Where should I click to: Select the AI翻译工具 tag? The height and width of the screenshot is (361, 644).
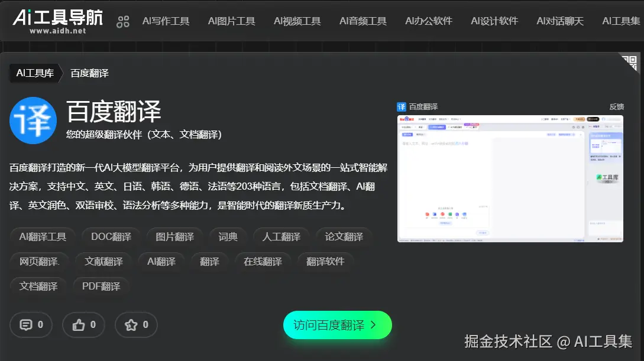(x=43, y=237)
